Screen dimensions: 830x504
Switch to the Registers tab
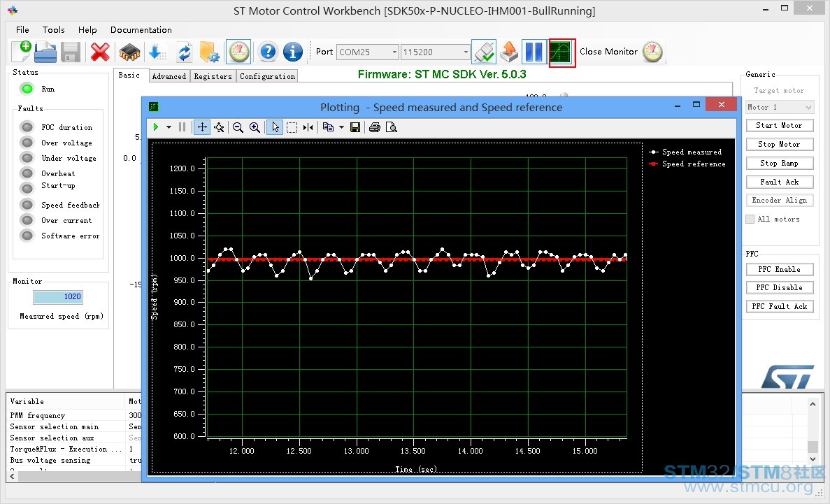click(x=213, y=76)
